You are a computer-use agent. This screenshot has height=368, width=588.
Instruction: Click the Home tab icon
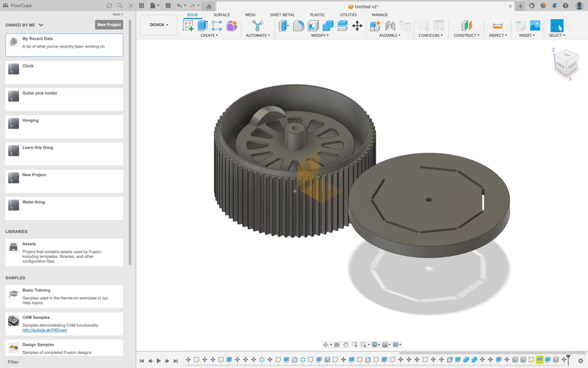pos(209,6)
